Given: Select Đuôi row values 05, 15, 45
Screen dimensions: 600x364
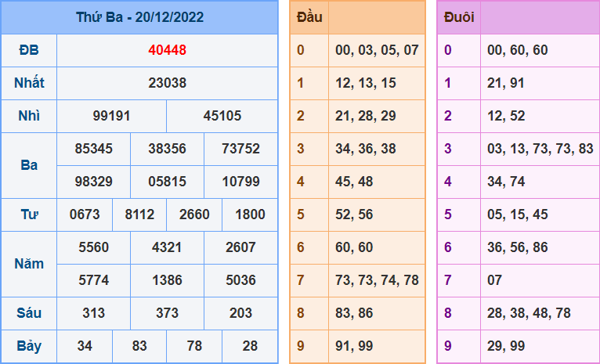Looking at the screenshot, I should point(517,214).
